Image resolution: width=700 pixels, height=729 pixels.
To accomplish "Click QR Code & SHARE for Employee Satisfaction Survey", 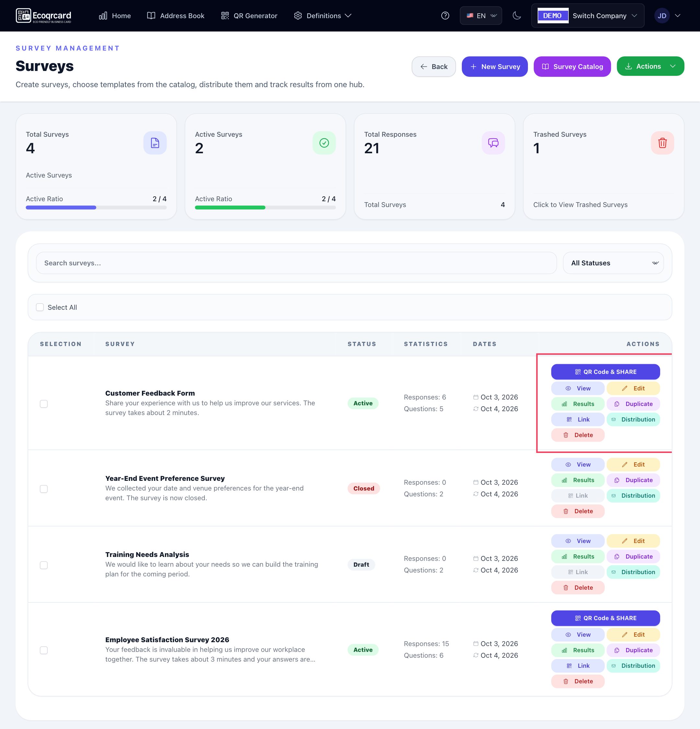I will 605,619.
